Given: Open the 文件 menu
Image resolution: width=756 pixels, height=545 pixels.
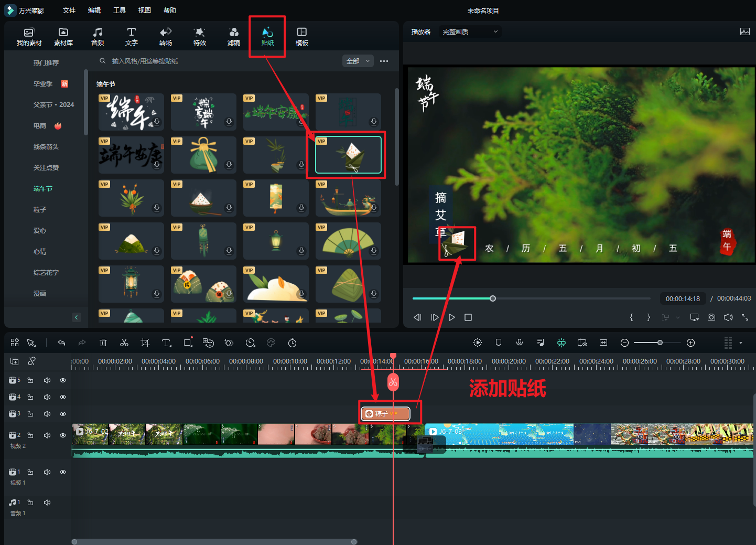Looking at the screenshot, I should [69, 10].
